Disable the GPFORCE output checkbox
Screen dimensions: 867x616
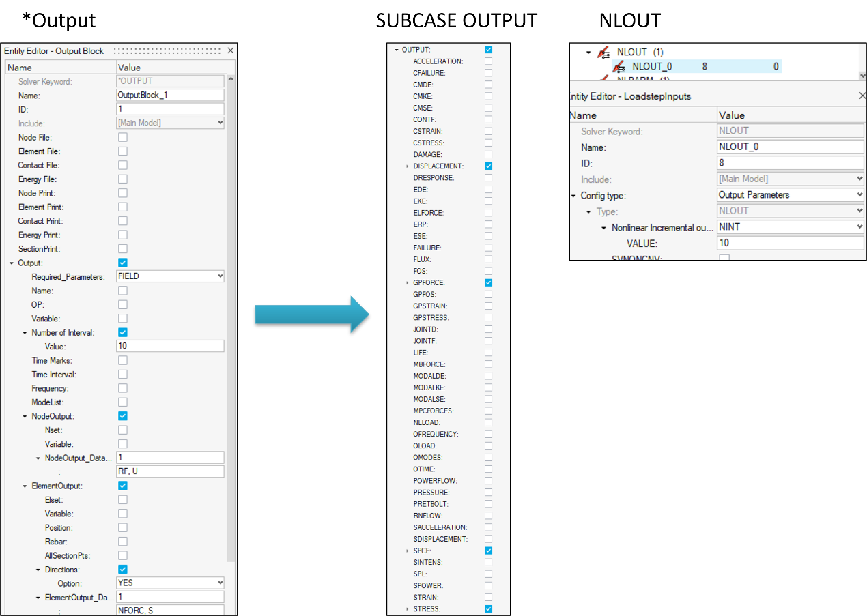(x=488, y=282)
